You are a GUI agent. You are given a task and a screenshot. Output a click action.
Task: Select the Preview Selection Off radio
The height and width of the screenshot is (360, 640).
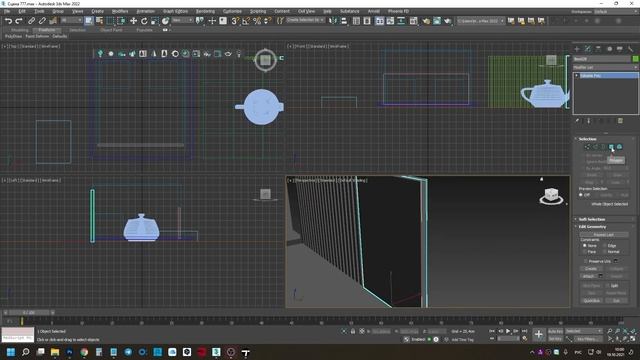pos(581,195)
